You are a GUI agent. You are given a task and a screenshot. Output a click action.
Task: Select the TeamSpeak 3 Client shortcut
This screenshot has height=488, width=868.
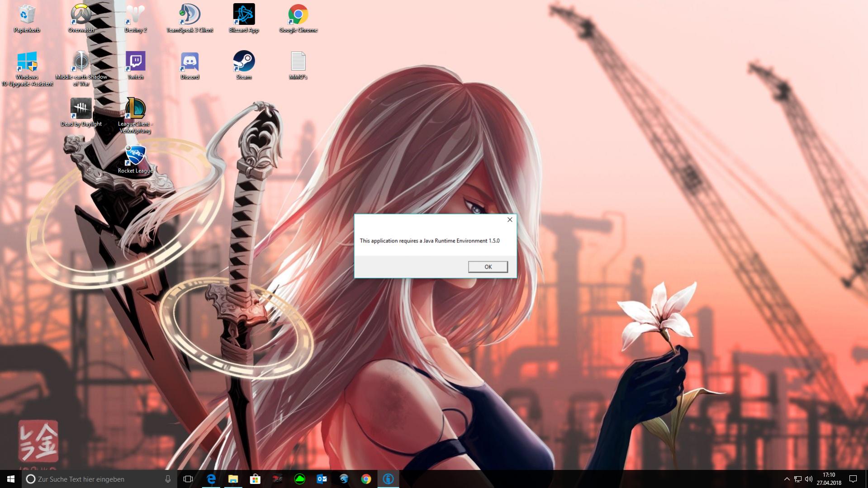(190, 19)
